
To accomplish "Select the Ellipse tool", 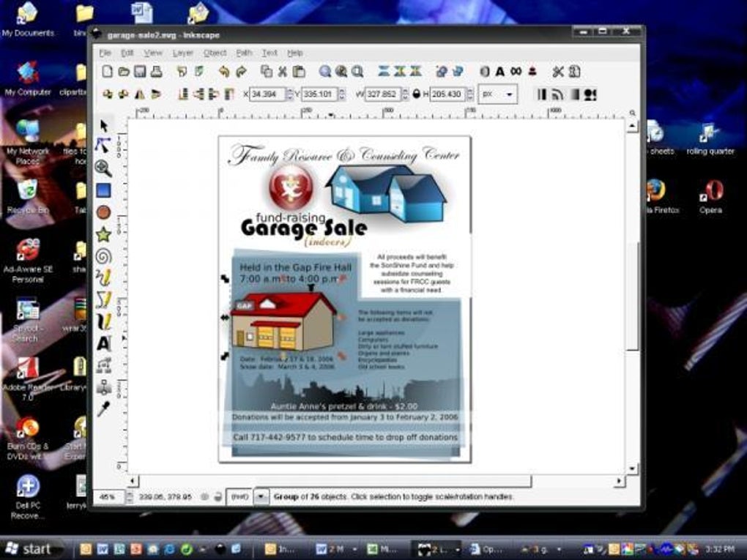I will click(103, 212).
